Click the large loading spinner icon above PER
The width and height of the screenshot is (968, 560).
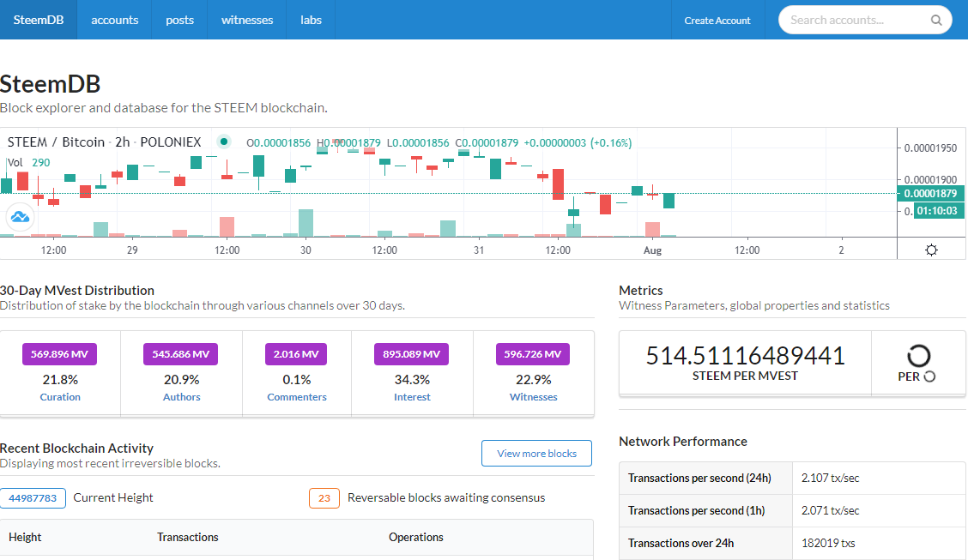coord(918,356)
